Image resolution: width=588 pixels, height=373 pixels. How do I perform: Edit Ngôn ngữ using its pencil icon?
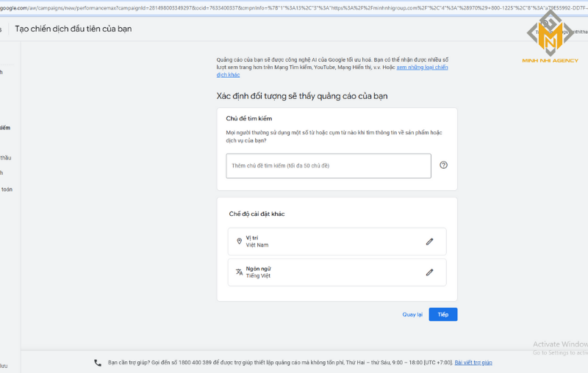tap(430, 272)
